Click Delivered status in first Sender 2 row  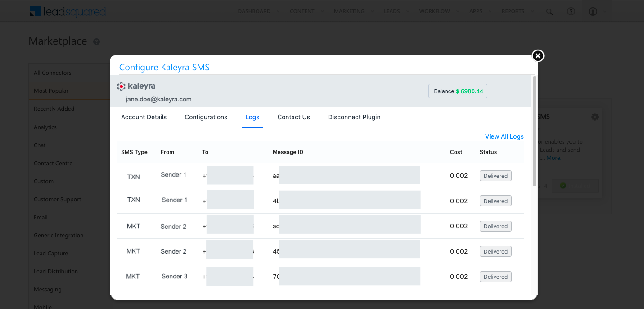(x=495, y=227)
